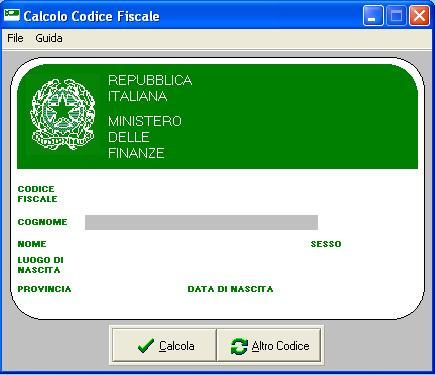Click the SESSO label

coord(326,244)
